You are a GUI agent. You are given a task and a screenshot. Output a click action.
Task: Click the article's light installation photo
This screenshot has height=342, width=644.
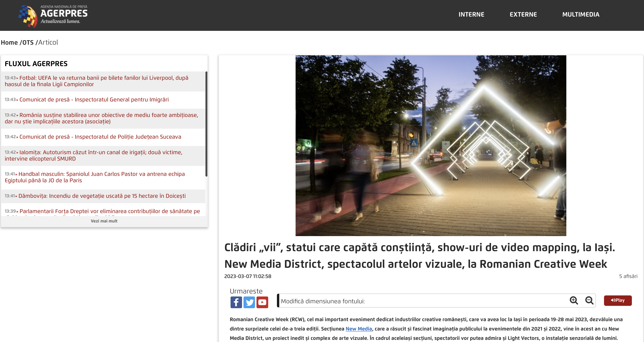coord(430,145)
